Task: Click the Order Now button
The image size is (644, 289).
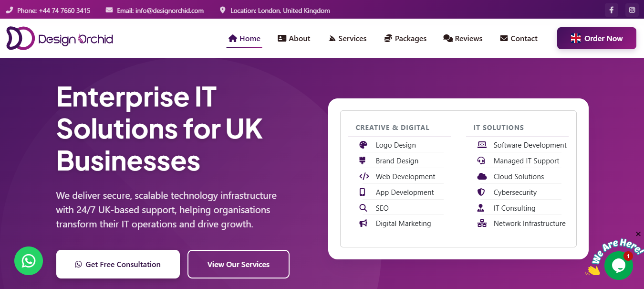Action: coord(597,38)
